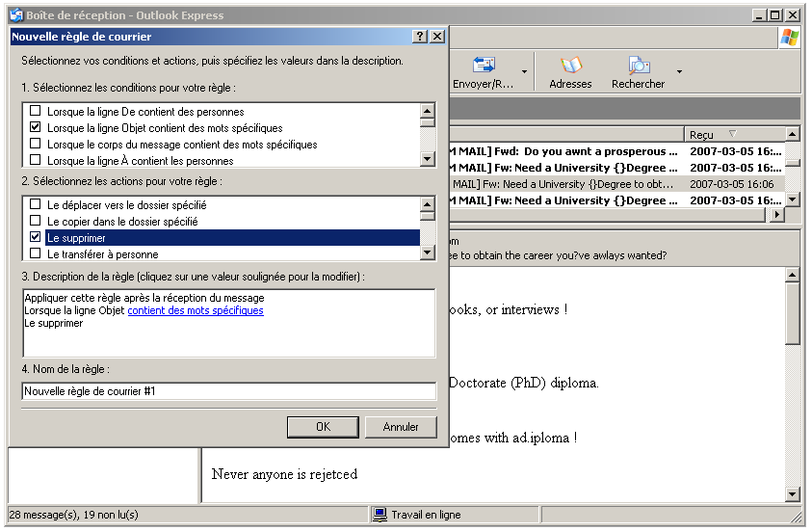The width and height of the screenshot is (812, 532).
Task: Click 'contient des mots spécifiques' link
Action: coord(196,310)
